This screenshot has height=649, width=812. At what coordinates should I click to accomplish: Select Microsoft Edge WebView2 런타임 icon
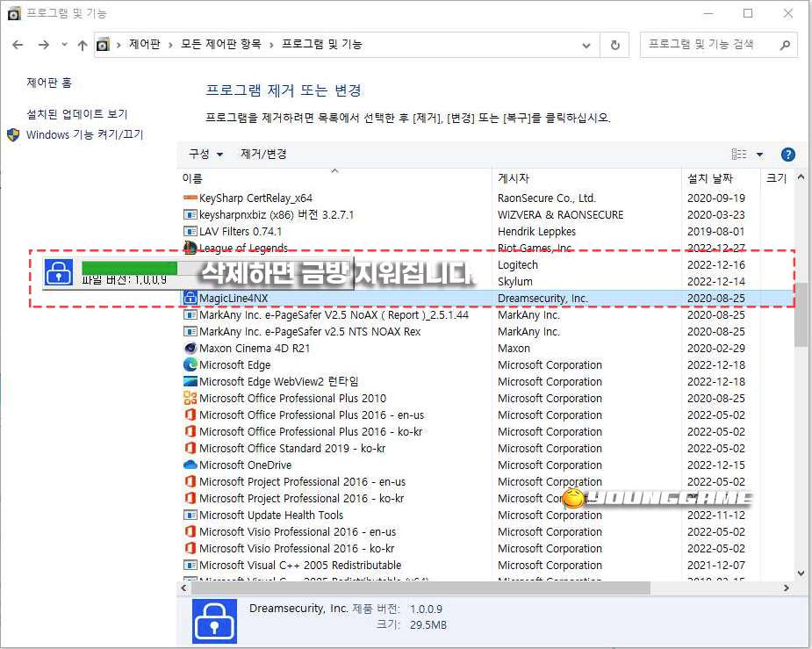coord(190,381)
